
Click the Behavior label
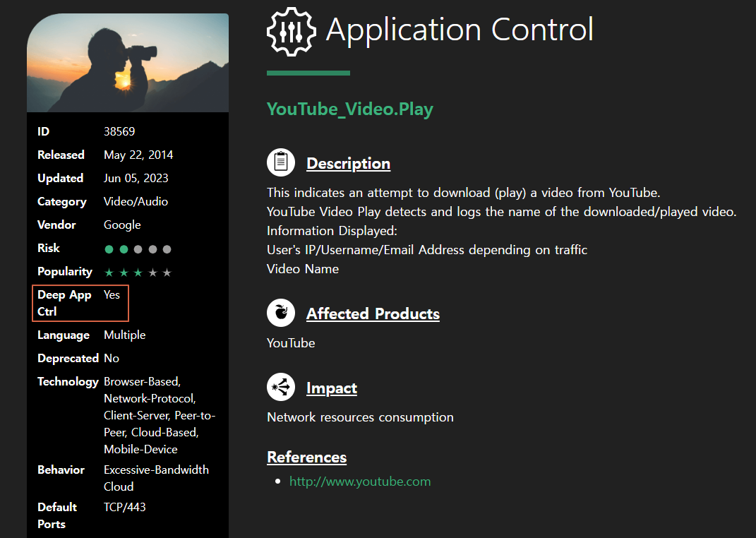coord(61,470)
